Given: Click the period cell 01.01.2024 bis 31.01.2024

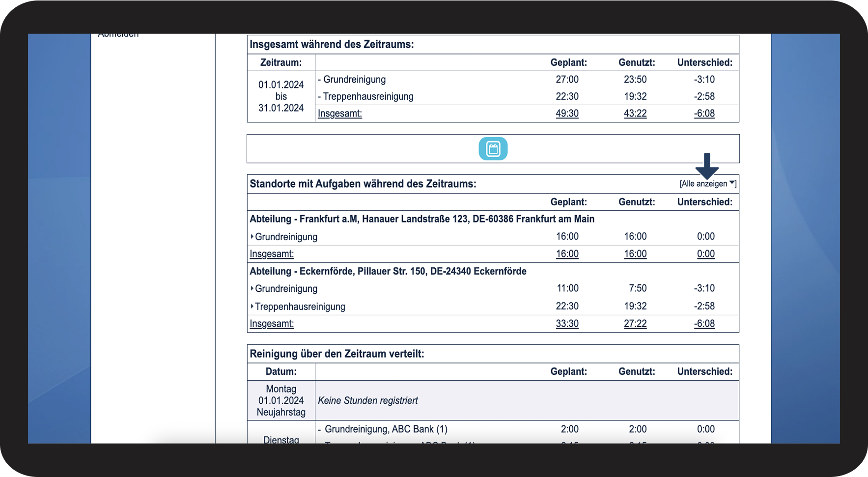Looking at the screenshot, I should click(x=281, y=96).
